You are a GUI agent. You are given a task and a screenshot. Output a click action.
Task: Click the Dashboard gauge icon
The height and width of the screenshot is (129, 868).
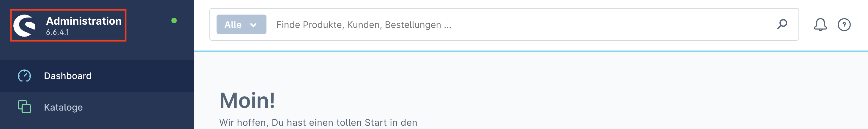pyautogui.click(x=24, y=76)
